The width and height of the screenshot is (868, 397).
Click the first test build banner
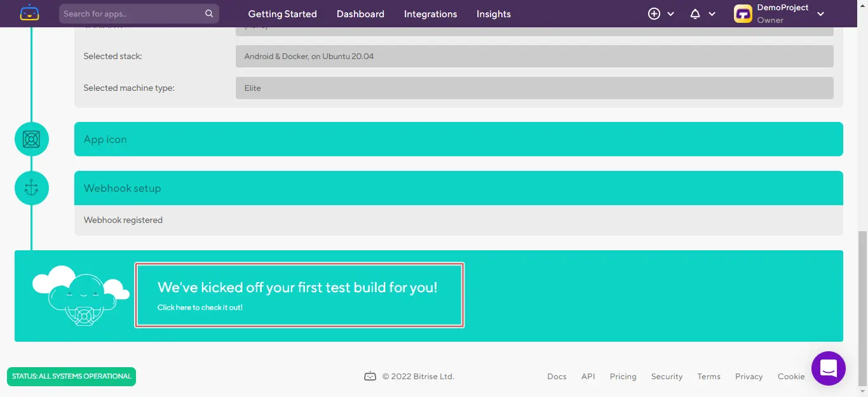pos(299,295)
